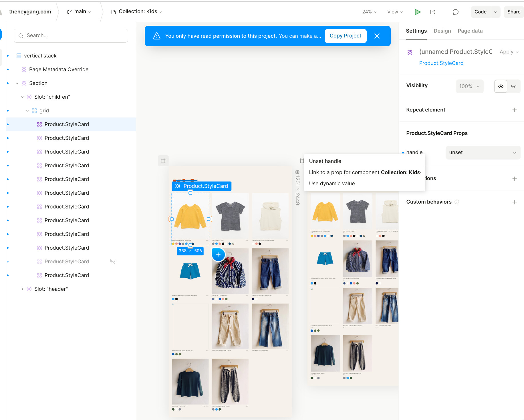This screenshot has height=420, width=524.
Task: Click the blue plus insert button on canvas
Action: 218,254
